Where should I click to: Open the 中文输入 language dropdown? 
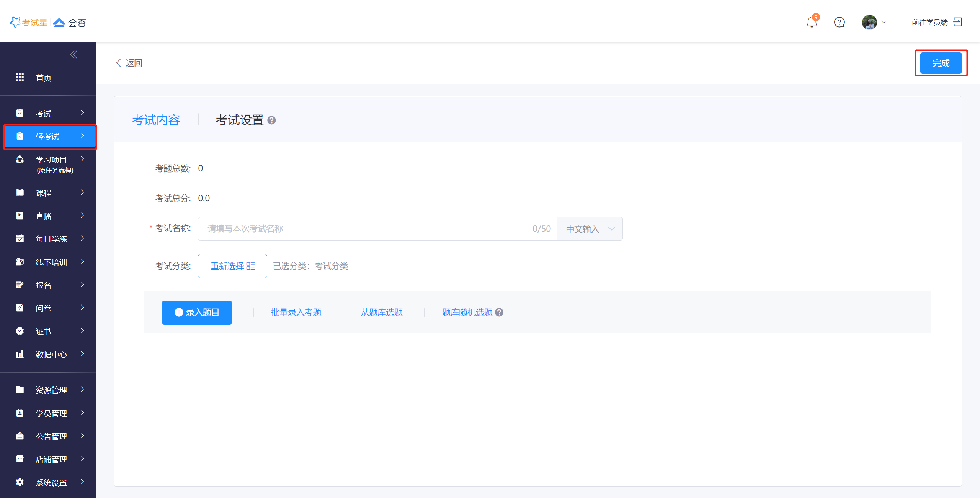pos(590,229)
